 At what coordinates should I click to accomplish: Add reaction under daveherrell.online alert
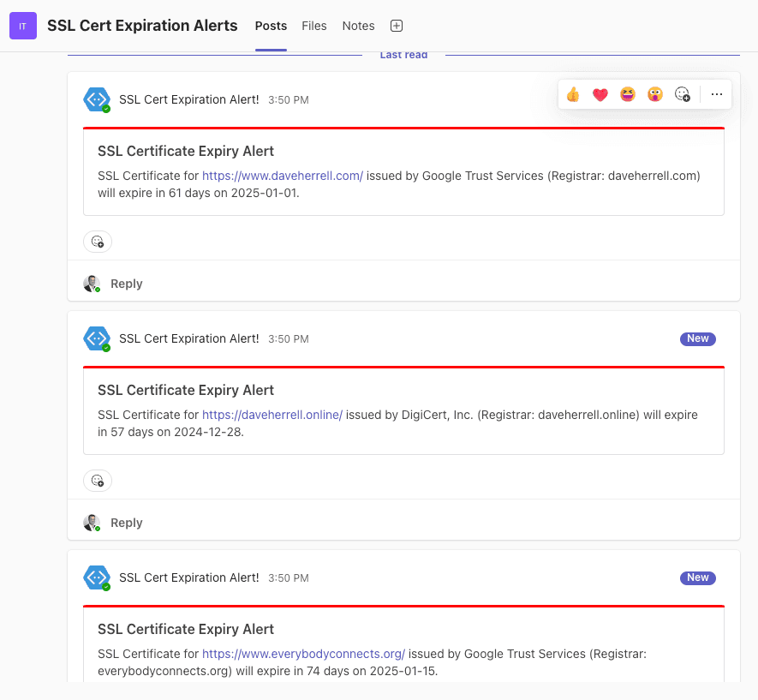pyautogui.click(x=98, y=481)
